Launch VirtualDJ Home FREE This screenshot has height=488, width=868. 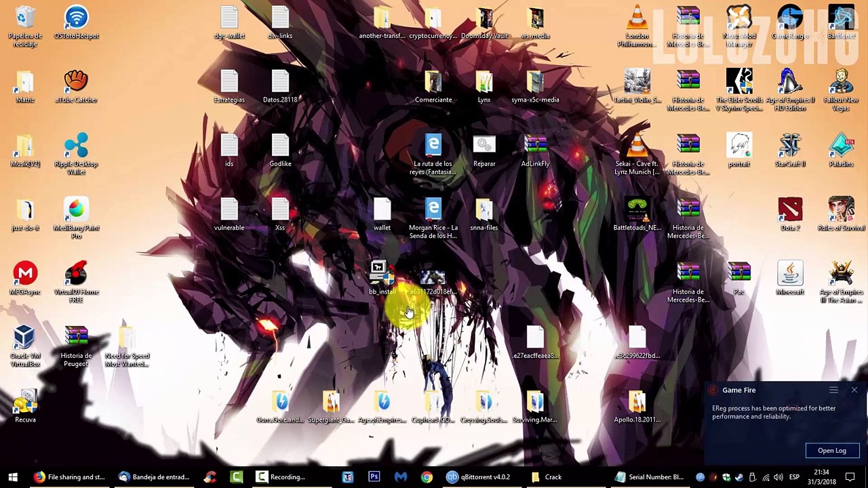click(76, 283)
